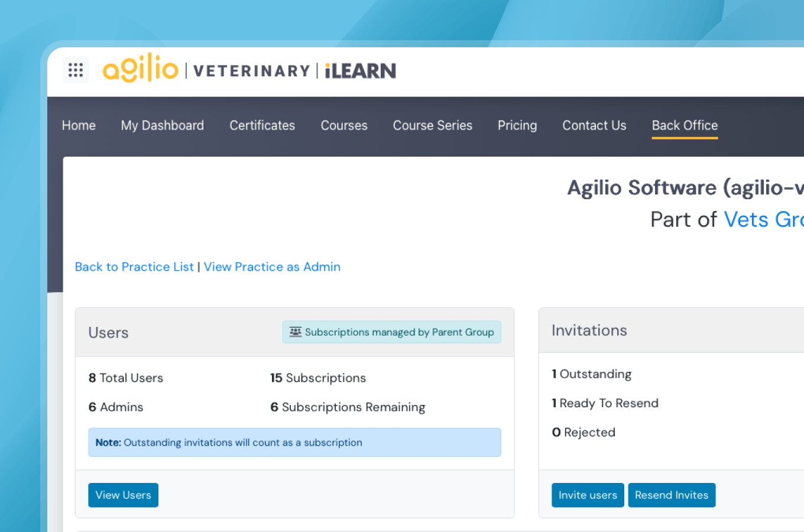The height and width of the screenshot is (532, 804).
Task: Click the Users panel heading
Action: pyautogui.click(x=108, y=333)
